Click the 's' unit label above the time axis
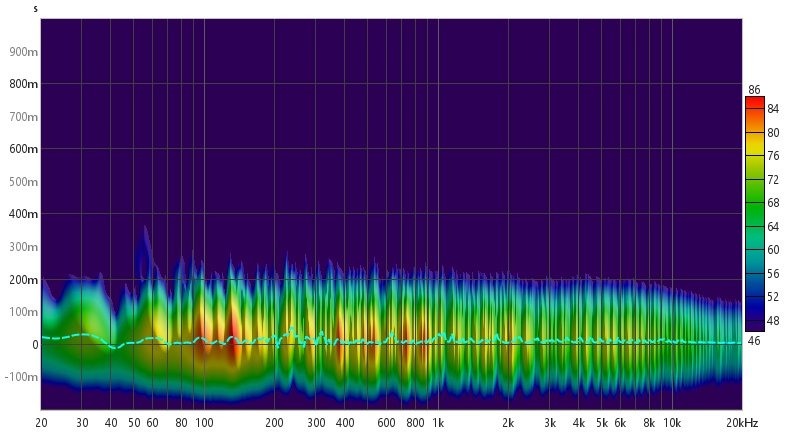This screenshot has height=434, width=800. point(36,8)
